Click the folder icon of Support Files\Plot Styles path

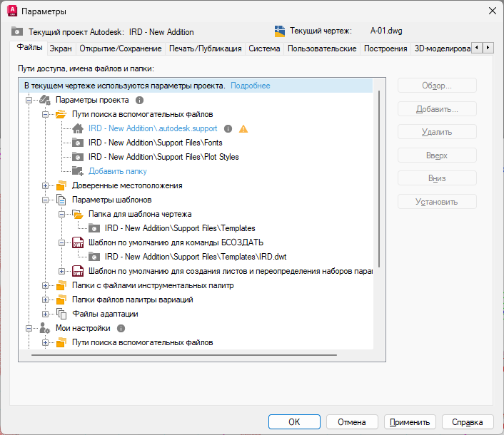(78, 157)
